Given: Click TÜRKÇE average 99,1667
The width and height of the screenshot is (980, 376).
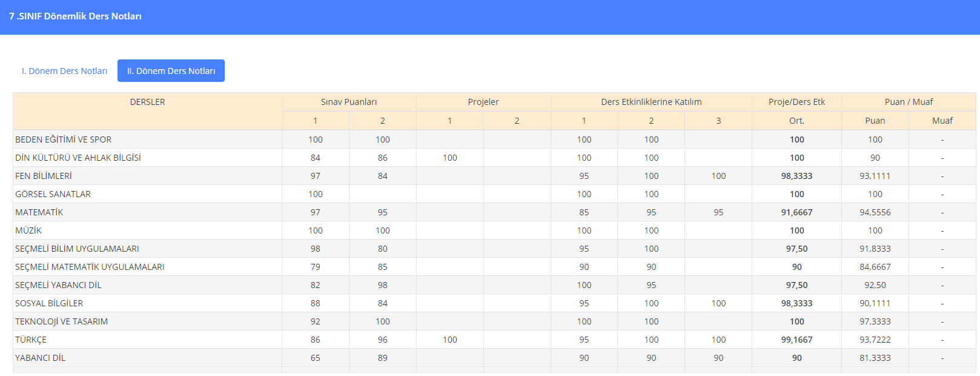Looking at the screenshot, I should [796, 340].
